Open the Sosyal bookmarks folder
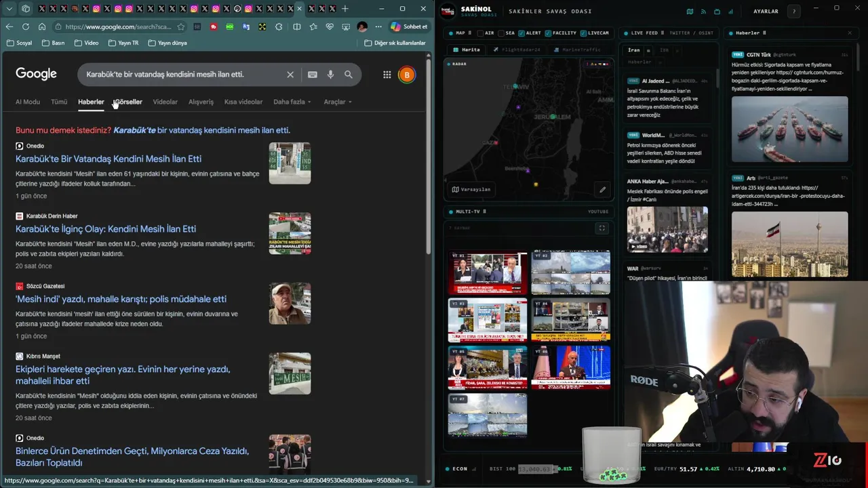This screenshot has width=868, height=488. point(20,43)
